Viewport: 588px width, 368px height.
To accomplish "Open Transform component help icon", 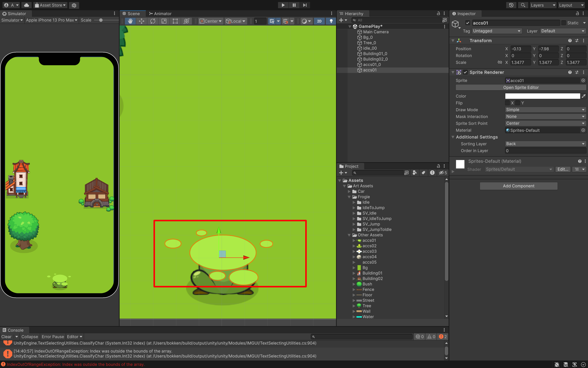I will click(570, 41).
